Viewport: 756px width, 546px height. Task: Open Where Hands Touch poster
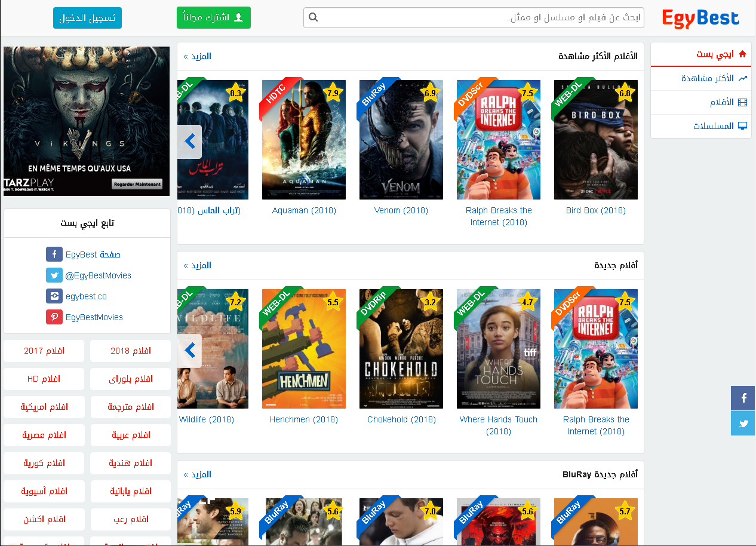(x=499, y=349)
